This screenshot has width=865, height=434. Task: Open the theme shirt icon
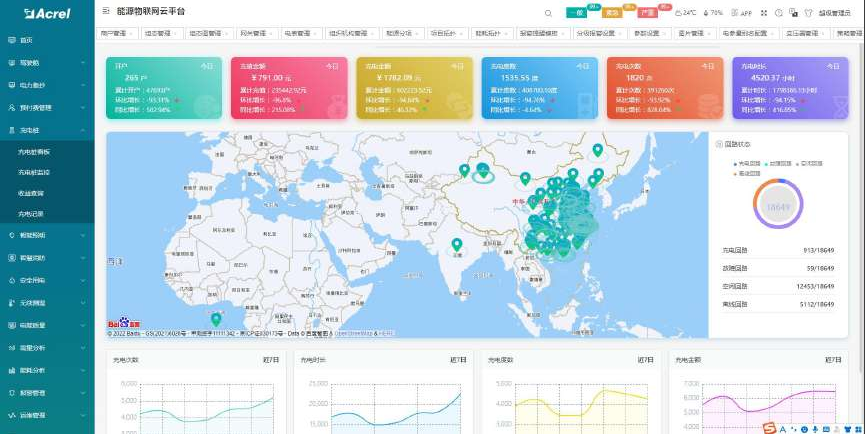(x=809, y=13)
